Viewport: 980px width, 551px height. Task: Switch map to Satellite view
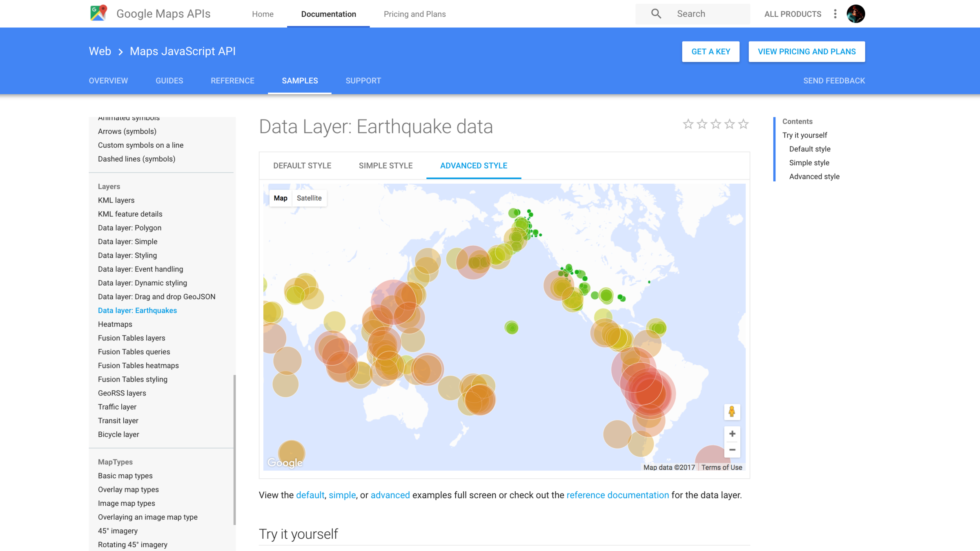[x=309, y=198]
